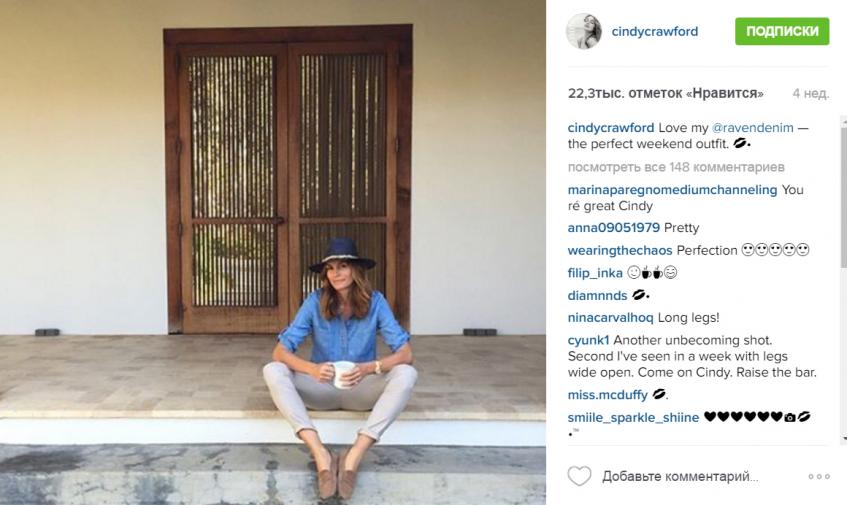Toggle the green Подписки follow button
This screenshot has width=847, height=505.
(x=782, y=31)
